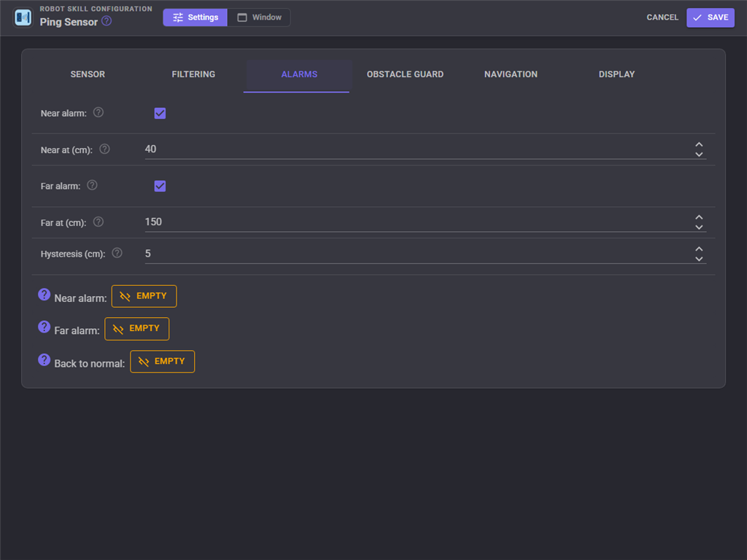Disable the Near alarm checkbox

click(160, 113)
